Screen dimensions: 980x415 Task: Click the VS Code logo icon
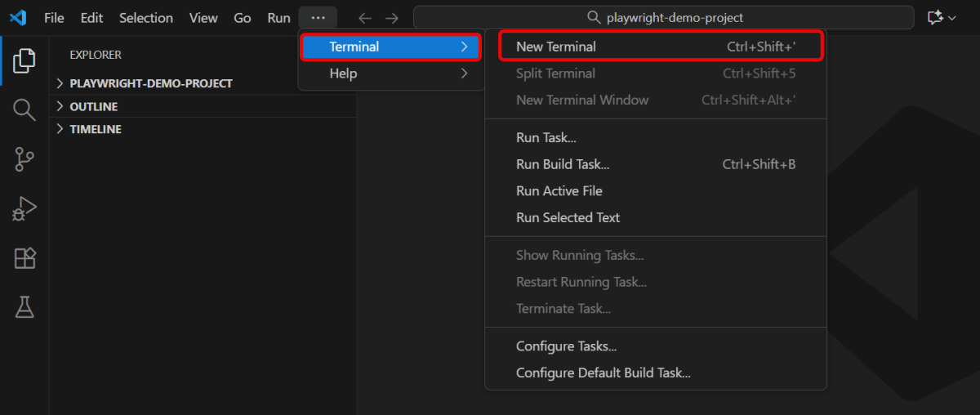(18, 17)
